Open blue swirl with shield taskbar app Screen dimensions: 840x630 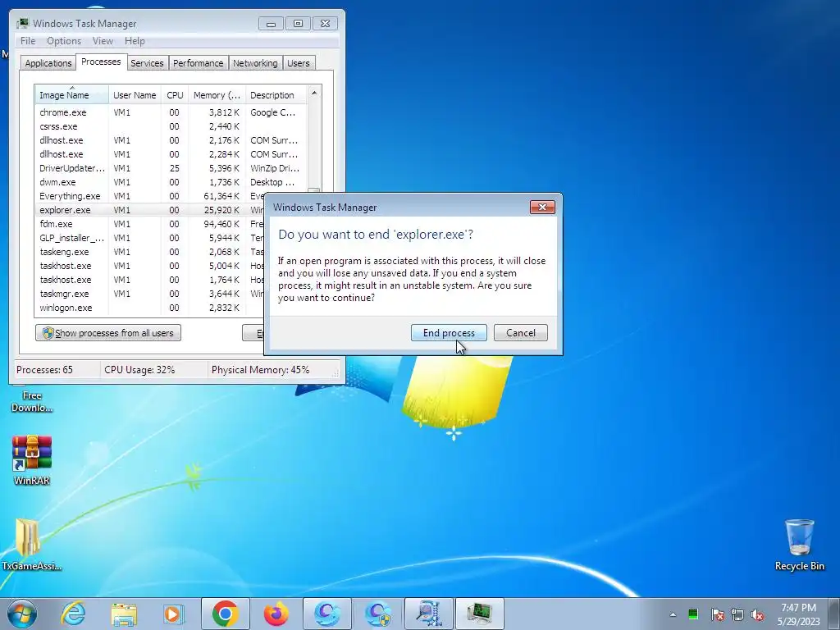click(x=378, y=614)
